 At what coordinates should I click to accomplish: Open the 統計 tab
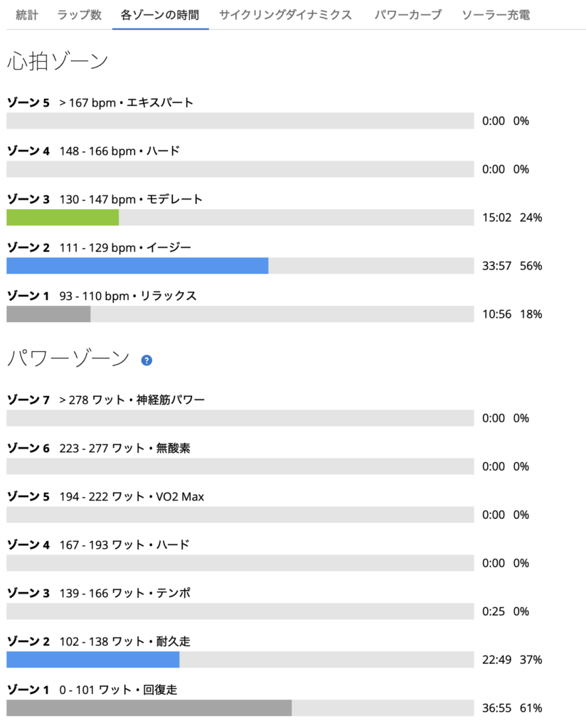(27, 15)
